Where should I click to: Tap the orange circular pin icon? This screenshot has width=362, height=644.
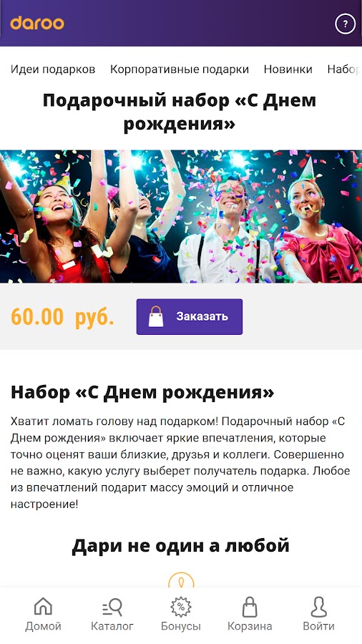pos(181,580)
